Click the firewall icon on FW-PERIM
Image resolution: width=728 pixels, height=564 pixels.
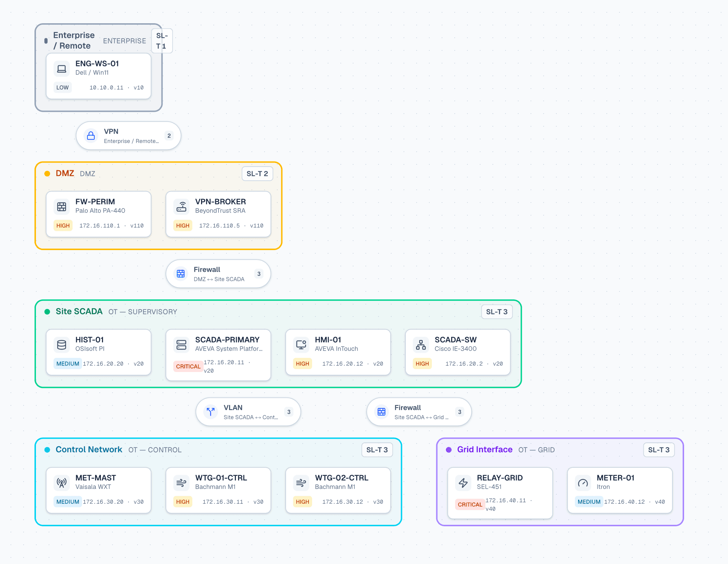tap(62, 207)
